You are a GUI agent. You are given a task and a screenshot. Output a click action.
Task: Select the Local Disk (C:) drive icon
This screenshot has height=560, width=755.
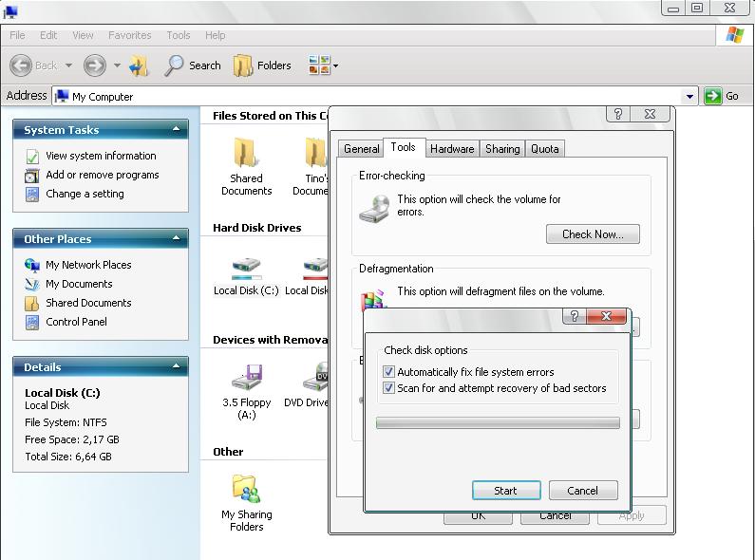coord(246,269)
